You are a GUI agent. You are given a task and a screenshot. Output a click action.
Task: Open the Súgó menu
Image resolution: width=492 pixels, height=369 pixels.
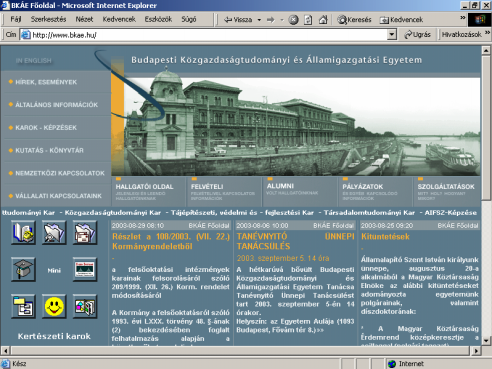tap(189, 19)
